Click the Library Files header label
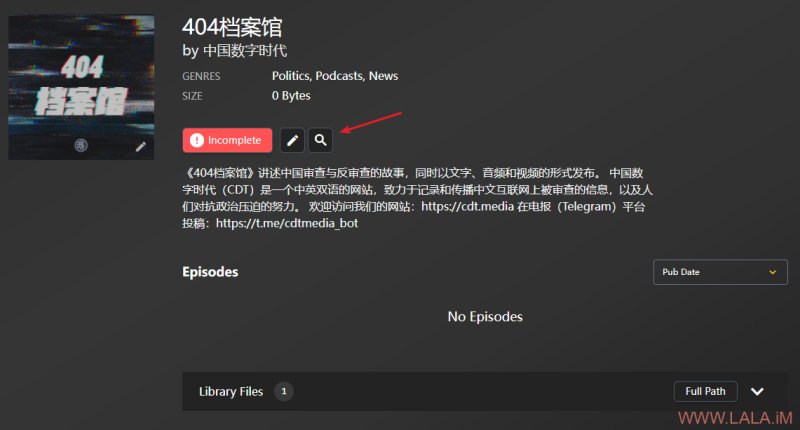The height and width of the screenshot is (430, 800). click(231, 391)
